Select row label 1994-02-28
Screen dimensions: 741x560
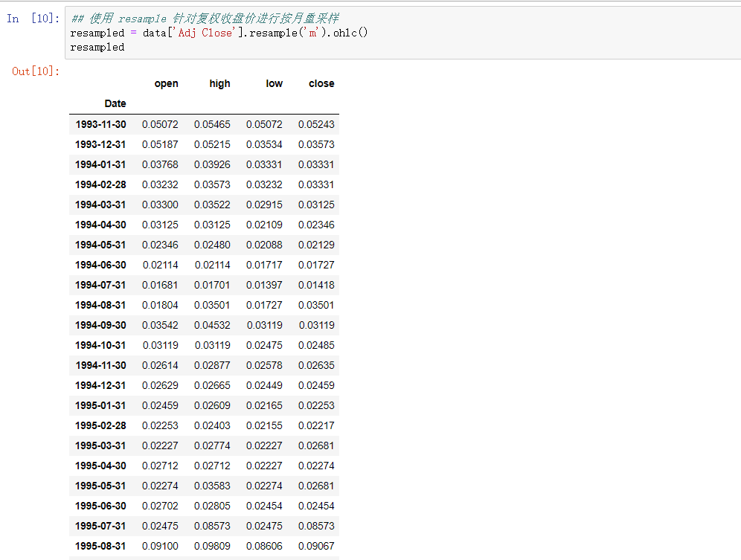pyautogui.click(x=100, y=184)
